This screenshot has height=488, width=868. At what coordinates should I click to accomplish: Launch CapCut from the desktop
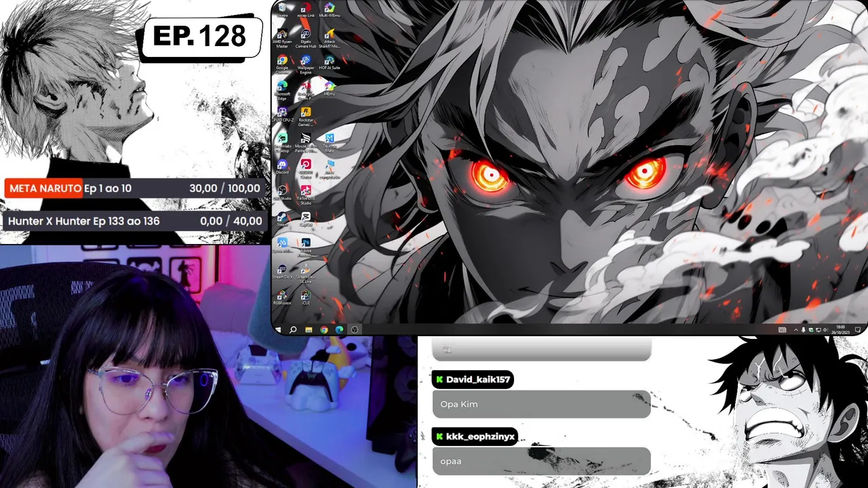(306, 219)
